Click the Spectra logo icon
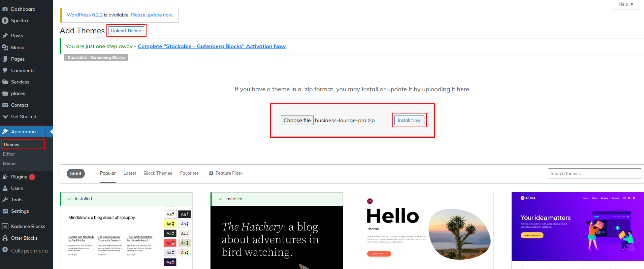This screenshot has width=644, height=269. point(5,21)
